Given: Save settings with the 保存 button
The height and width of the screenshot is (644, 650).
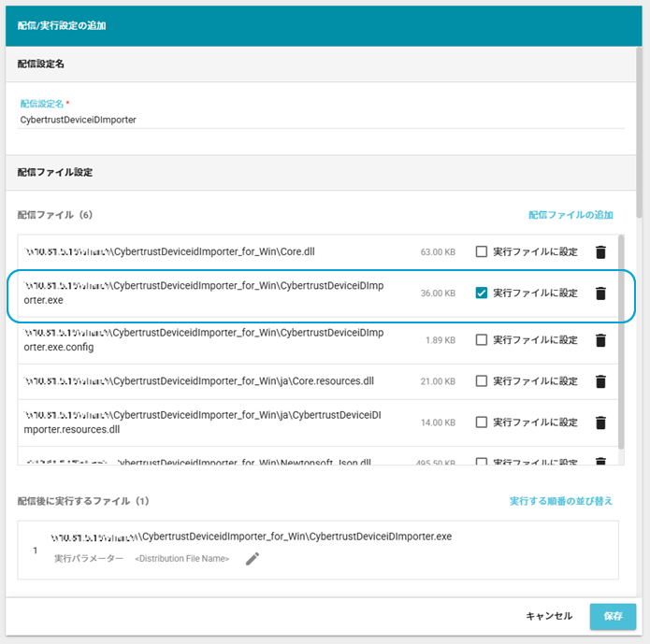Looking at the screenshot, I should point(613,617).
